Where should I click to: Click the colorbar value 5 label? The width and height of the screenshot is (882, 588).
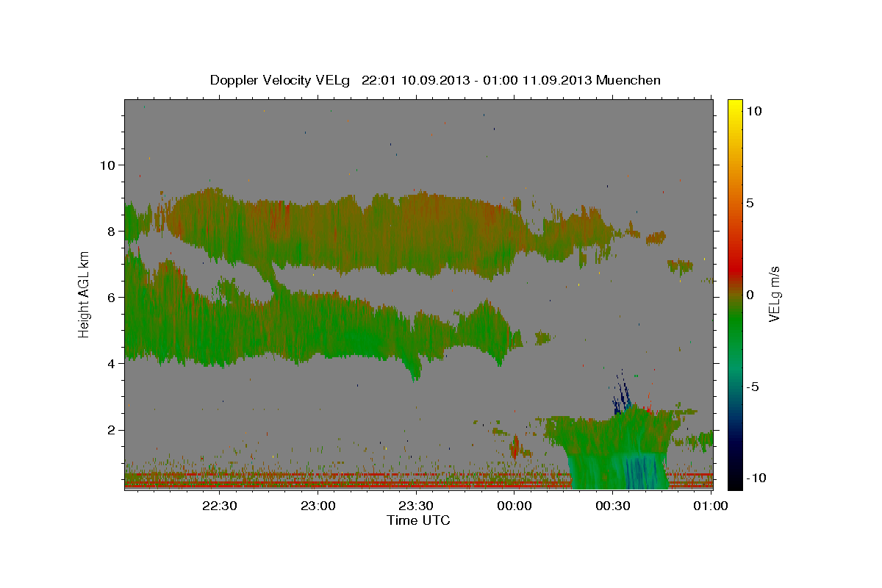(750, 203)
